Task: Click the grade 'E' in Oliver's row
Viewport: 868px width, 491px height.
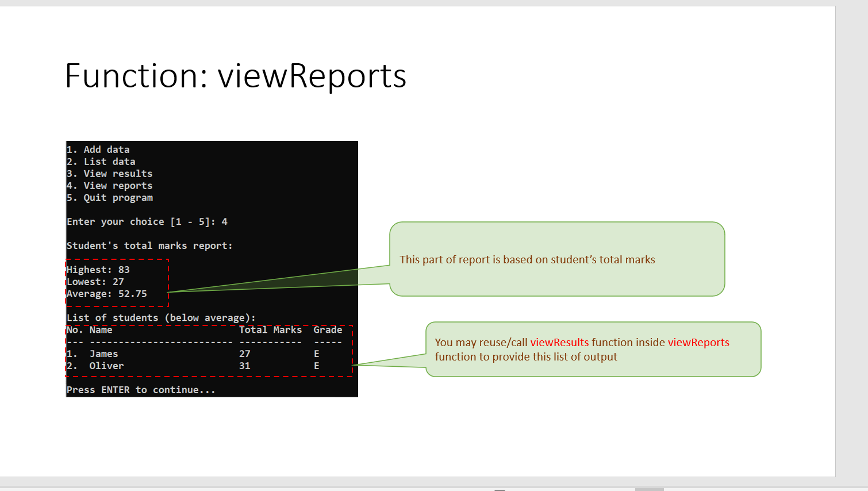Action: point(317,366)
